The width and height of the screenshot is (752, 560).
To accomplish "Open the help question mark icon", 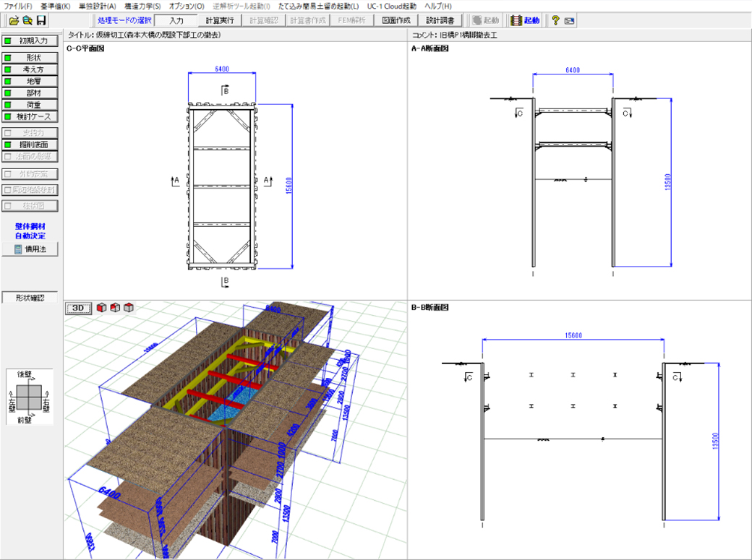I will point(555,21).
